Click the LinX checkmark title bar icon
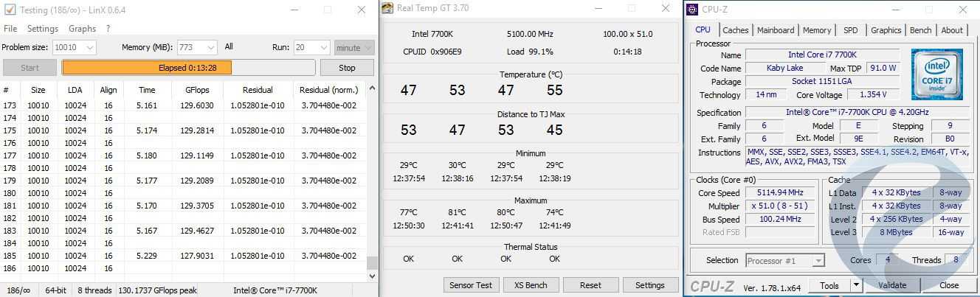This screenshot has height=297, width=980. pos(10,10)
